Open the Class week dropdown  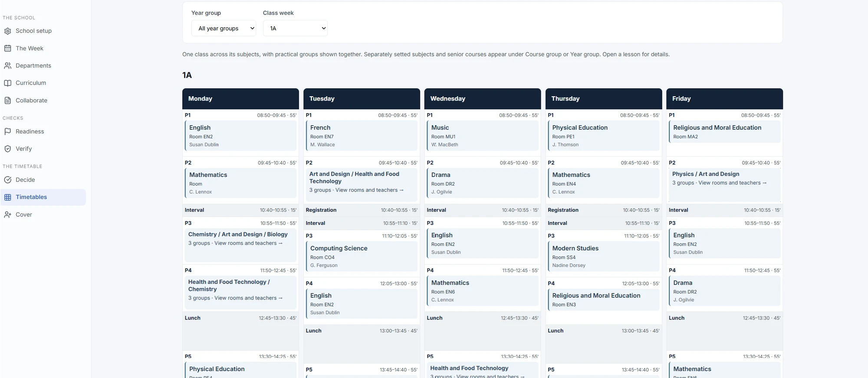coord(295,28)
